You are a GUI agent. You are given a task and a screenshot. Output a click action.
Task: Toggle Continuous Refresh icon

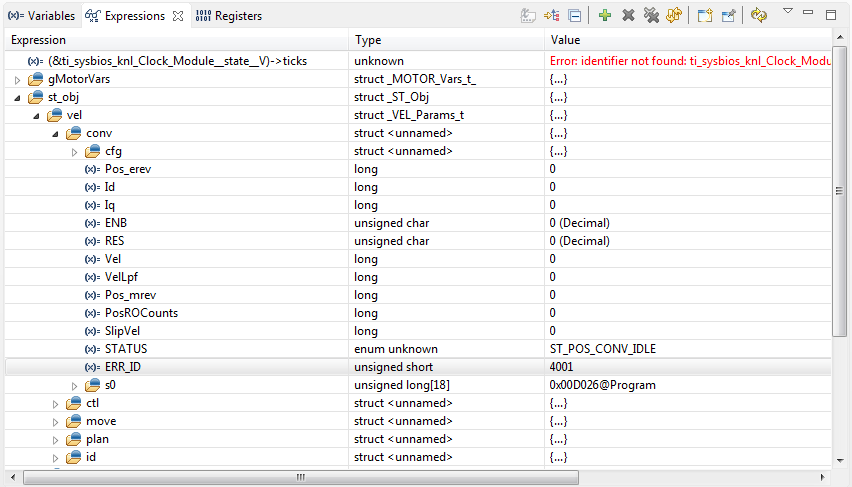(x=758, y=15)
